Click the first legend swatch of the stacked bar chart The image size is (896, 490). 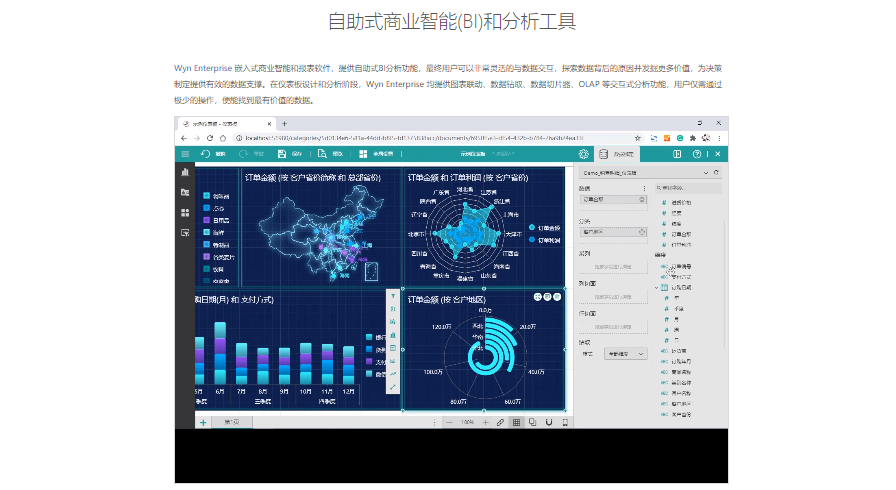(x=369, y=337)
